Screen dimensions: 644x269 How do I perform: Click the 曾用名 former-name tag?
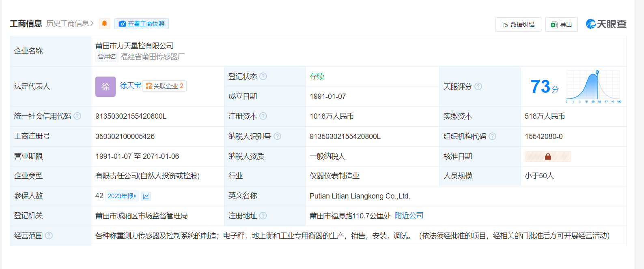pos(107,57)
